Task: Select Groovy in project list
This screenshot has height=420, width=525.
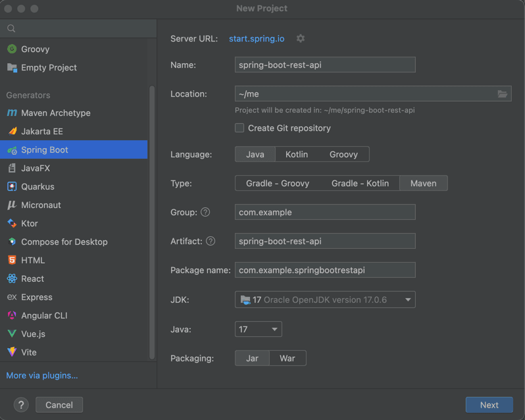Action: 74,49
